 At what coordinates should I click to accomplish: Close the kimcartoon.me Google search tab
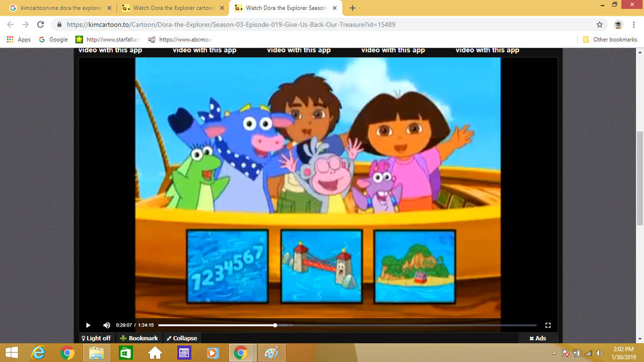(109, 8)
